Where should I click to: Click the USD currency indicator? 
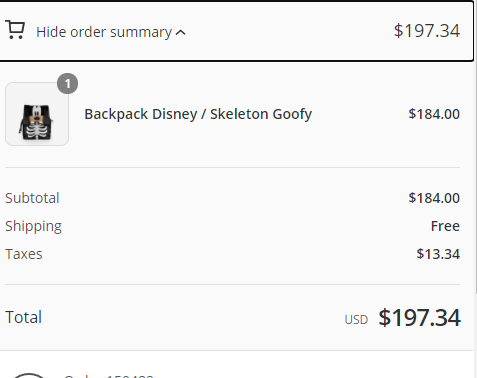(356, 320)
